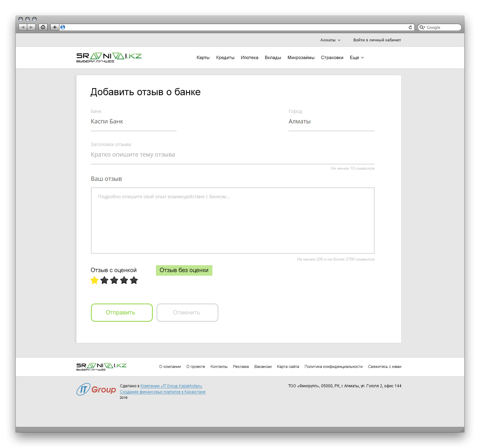
Task: Set rating to one star
Action: pos(95,280)
